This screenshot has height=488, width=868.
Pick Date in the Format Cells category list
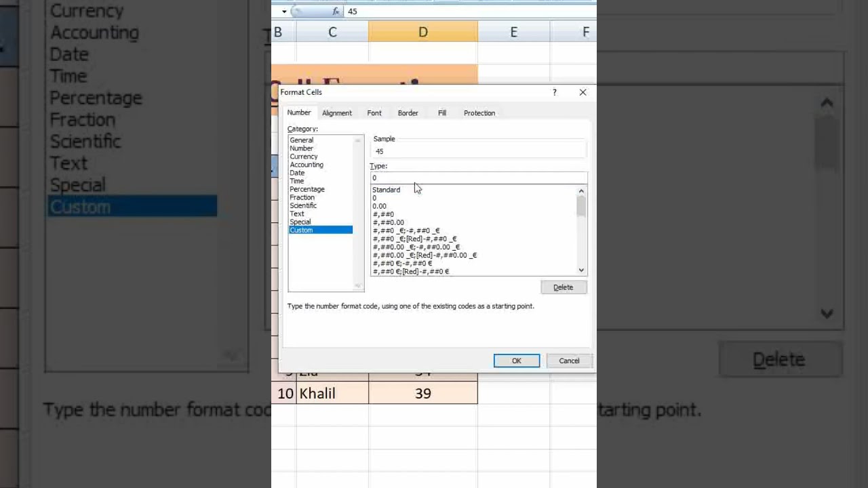(297, 173)
